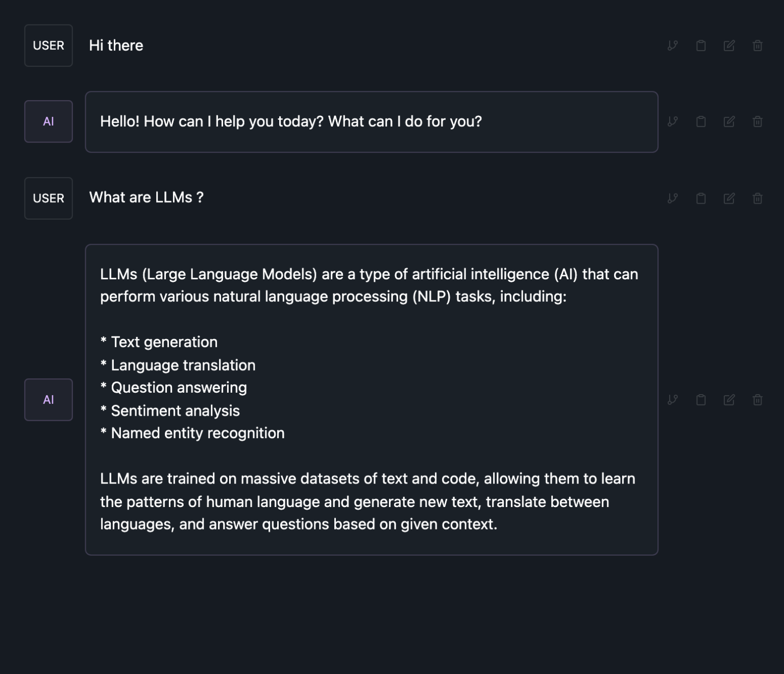This screenshot has width=784, height=674.
Task: Delete the "Hi there" message
Action: tap(757, 45)
